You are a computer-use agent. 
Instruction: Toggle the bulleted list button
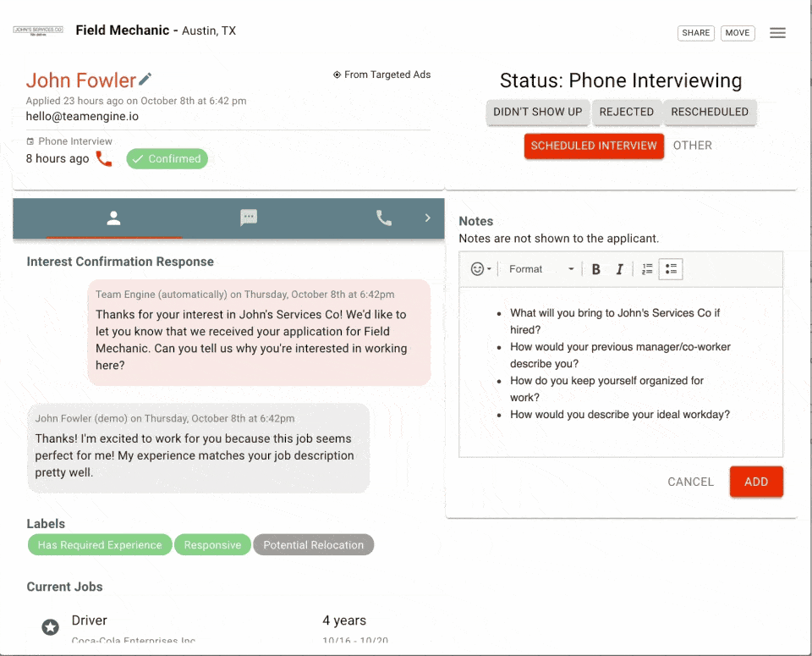point(670,269)
